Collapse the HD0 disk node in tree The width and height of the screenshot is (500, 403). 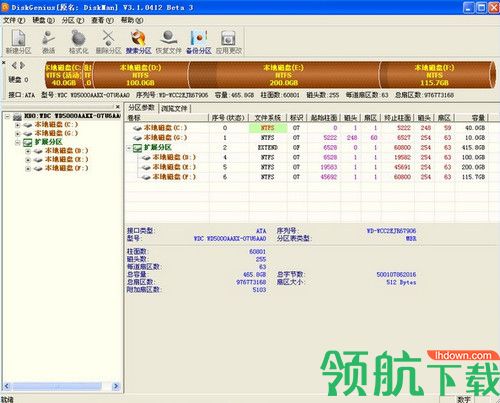tap(7, 116)
